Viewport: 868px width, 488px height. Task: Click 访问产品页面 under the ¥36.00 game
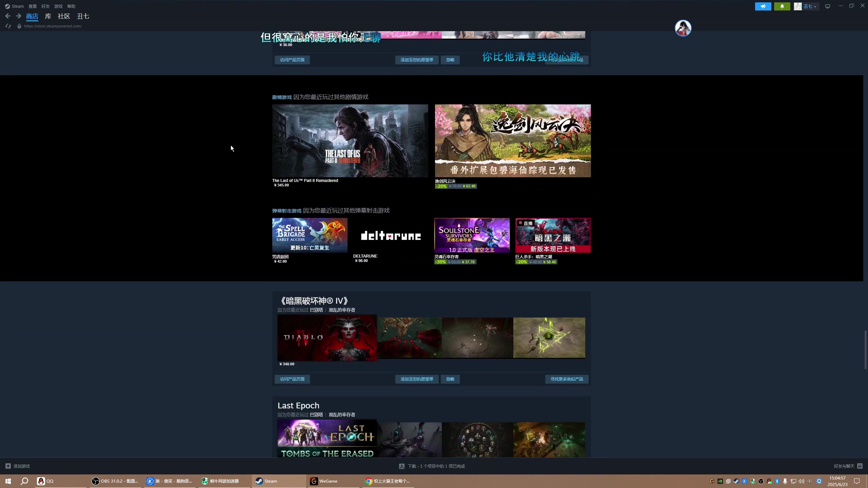tap(292, 60)
